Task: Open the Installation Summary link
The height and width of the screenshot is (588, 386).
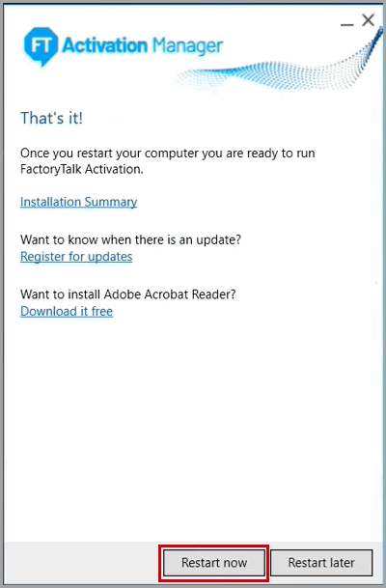Action: pos(79,202)
